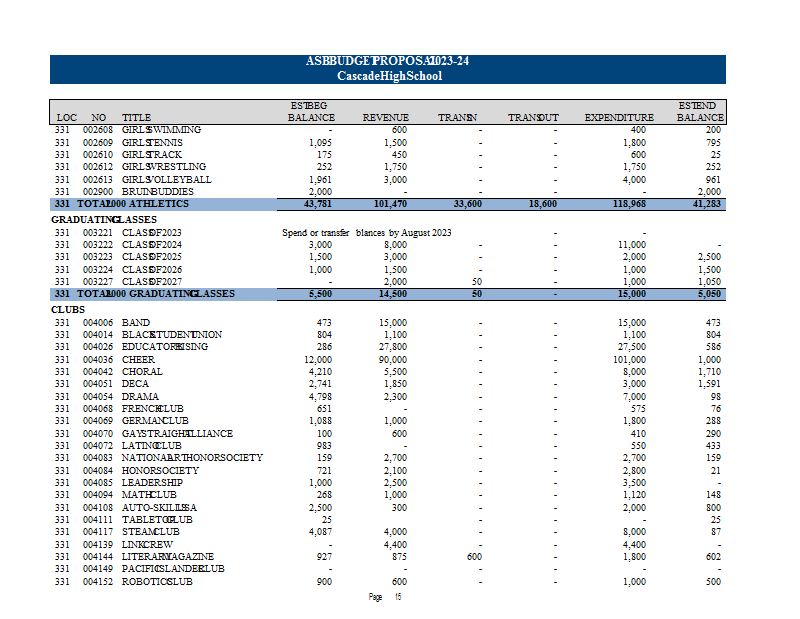Click the EXPENDITURE column header
Viewport: 800px width, 619px height.
619,118
